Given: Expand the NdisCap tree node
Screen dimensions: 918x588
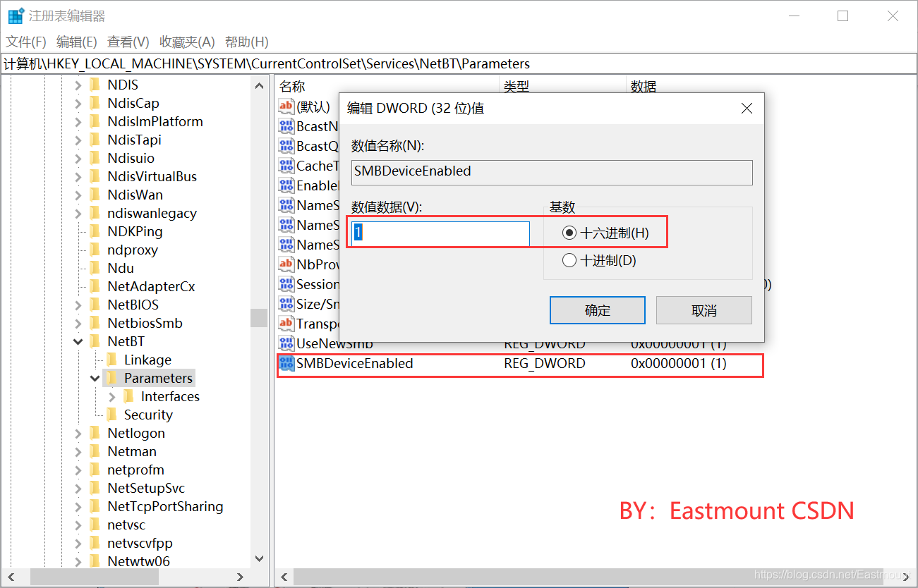Looking at the screenshot, I should tap(78, 103).
